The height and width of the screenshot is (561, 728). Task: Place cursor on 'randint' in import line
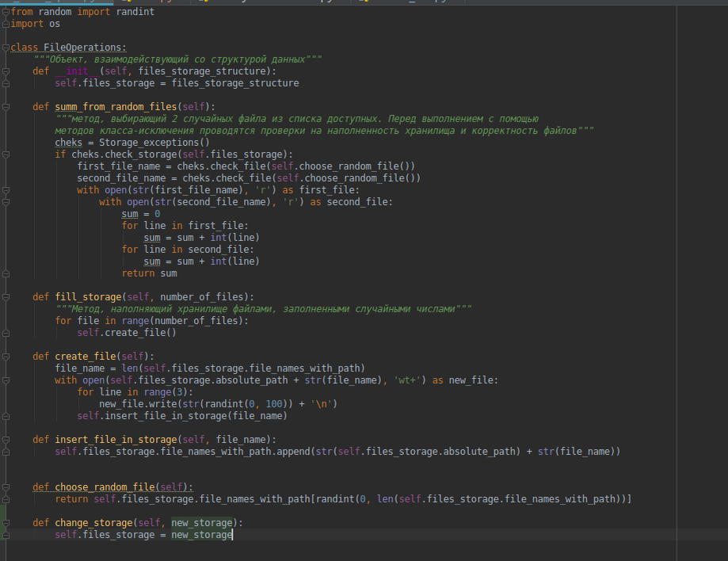coord(135,12)
